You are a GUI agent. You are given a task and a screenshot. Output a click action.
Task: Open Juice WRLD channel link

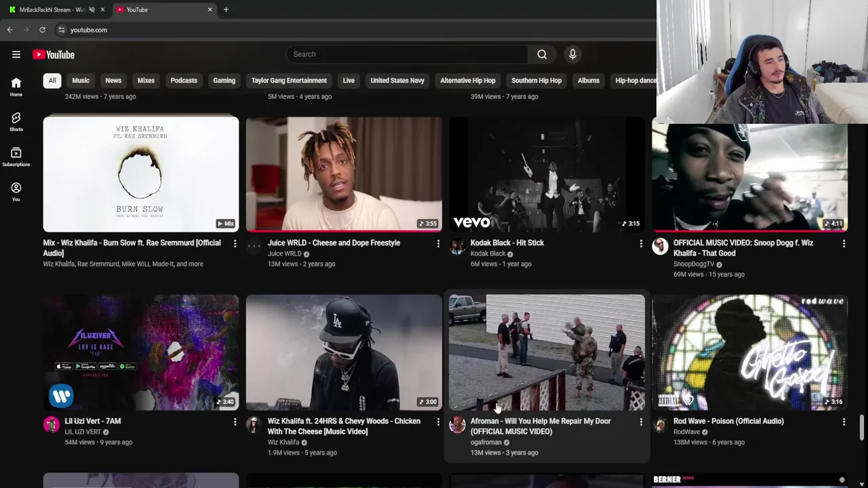(284, 253)
